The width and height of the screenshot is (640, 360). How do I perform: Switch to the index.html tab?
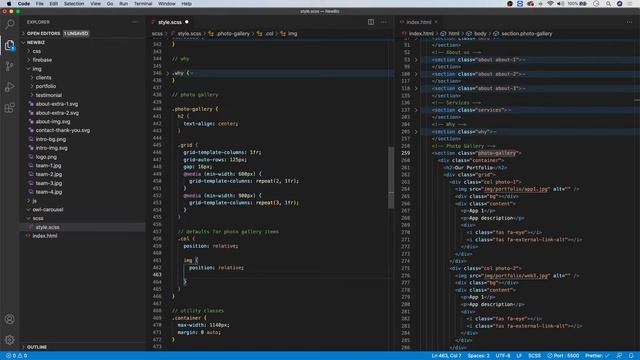tap(419, 22)
